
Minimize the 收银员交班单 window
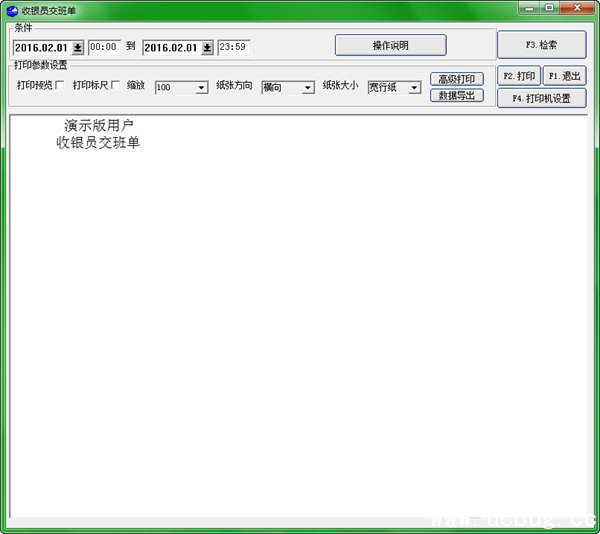coord(529,8)
